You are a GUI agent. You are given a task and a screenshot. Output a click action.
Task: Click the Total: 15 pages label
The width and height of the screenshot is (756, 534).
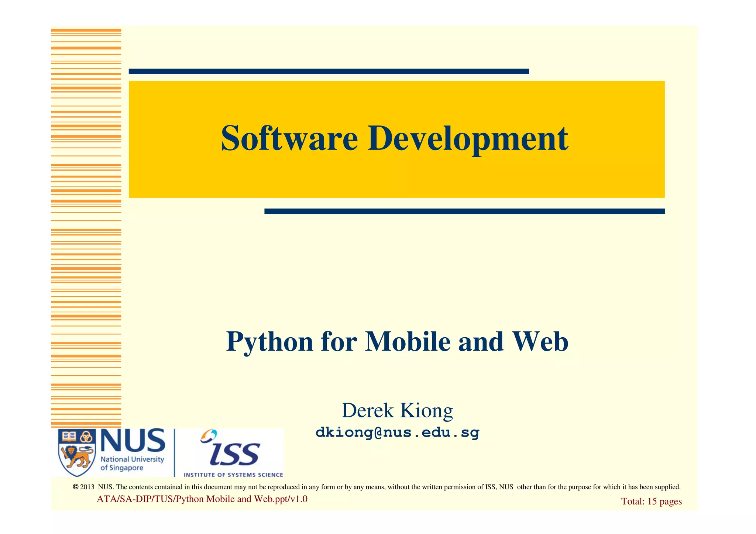[651, 501]
